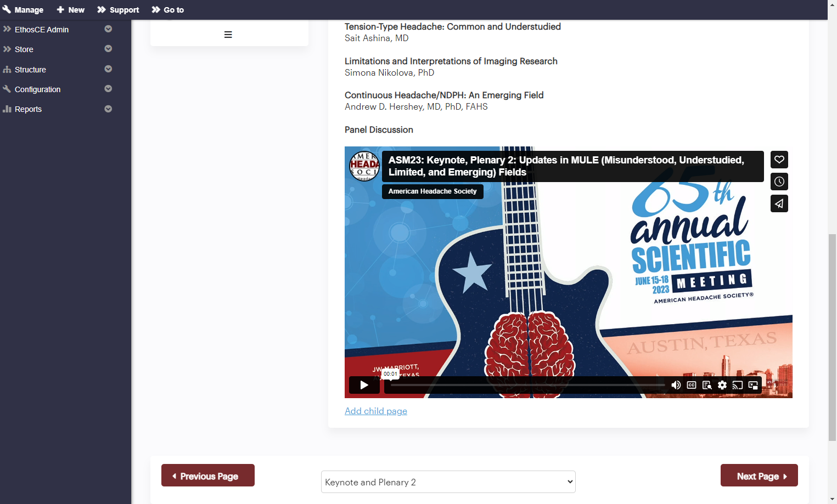Open the video title link ASM23 Keynote
This screenshot has height=504, width=837.
click(566, 166)
